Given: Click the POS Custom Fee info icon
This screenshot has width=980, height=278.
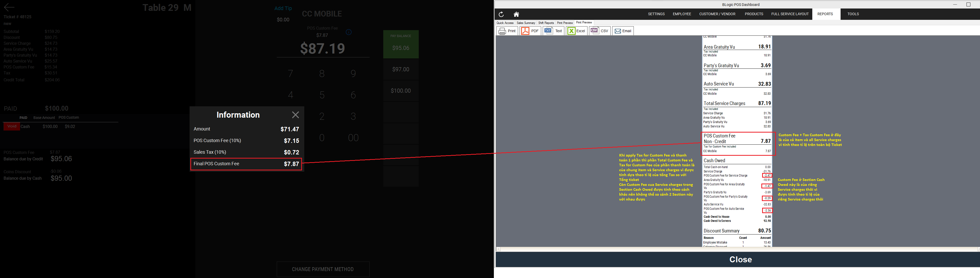Looking at the screenshot, I should (349, 32).
